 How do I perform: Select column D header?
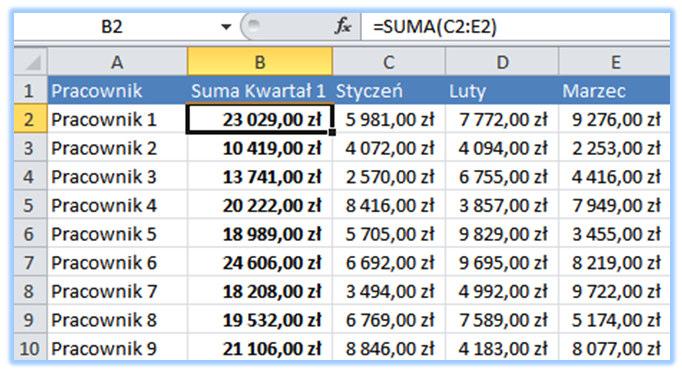502,62
